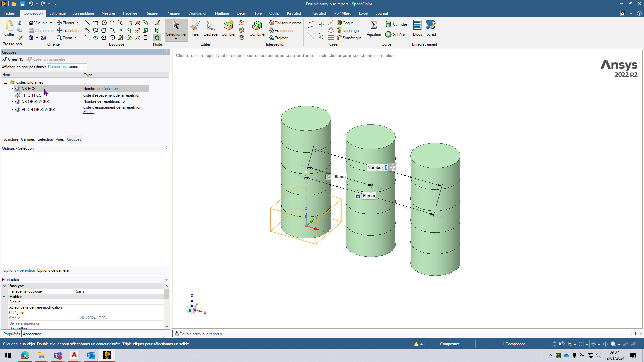This screenshot has height=362, width=644.
Task: Click the Combler fill tool
Action: [228, 28]
